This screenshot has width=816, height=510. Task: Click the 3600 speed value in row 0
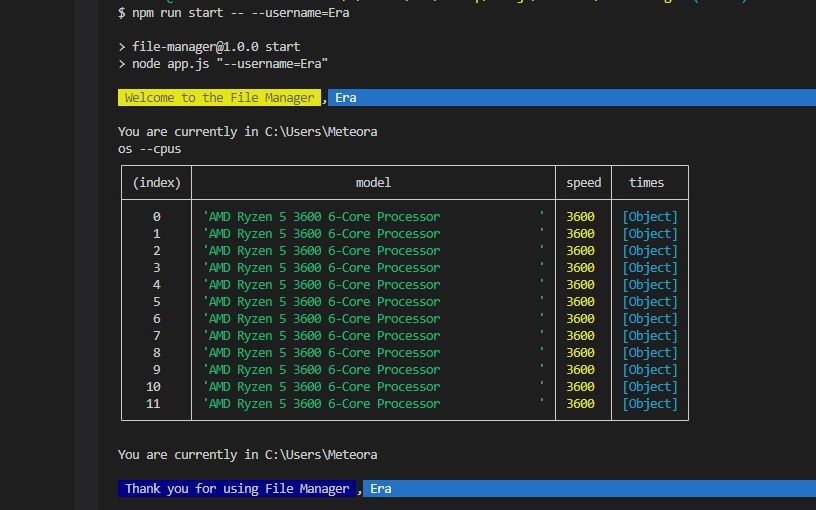pyautogui.click(x=580, y=216)
